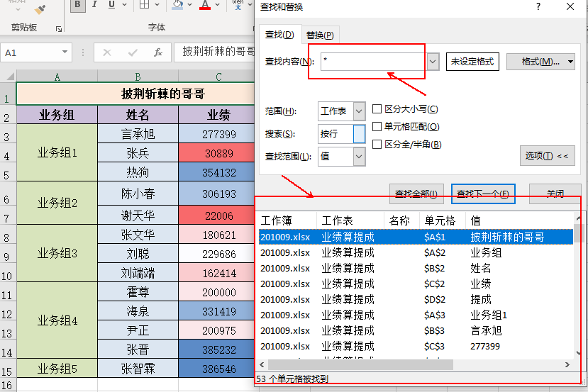
Task: Enable the 区分大小写(C) checkbox
Action: [377, 109]
